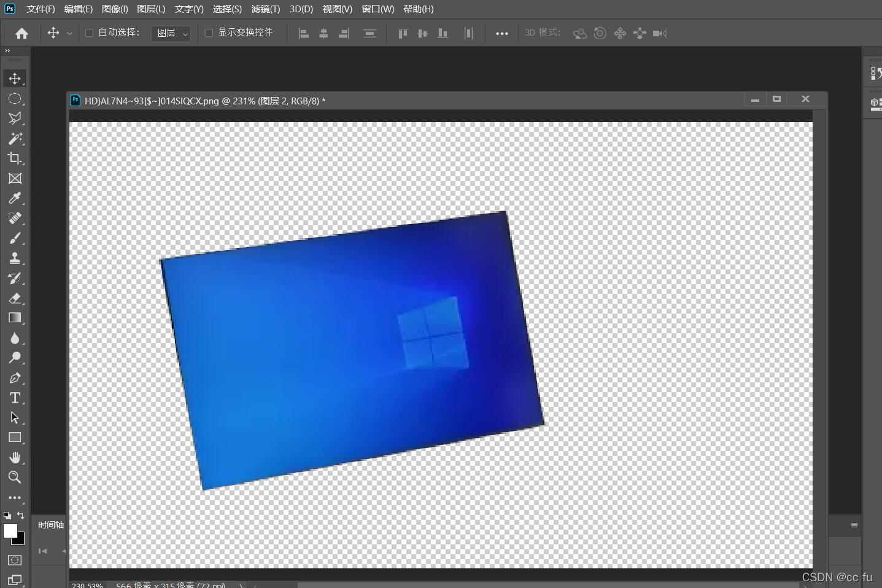
Task: Align top edges of layers
Action: [403, 33]
